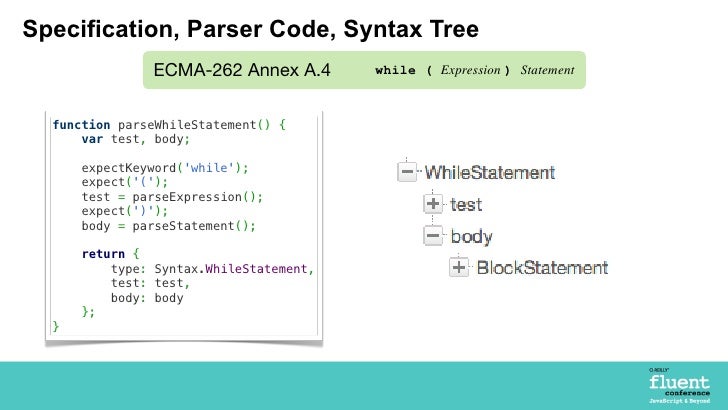
Task: Select the body label in tree
Action: pos(471,237)
